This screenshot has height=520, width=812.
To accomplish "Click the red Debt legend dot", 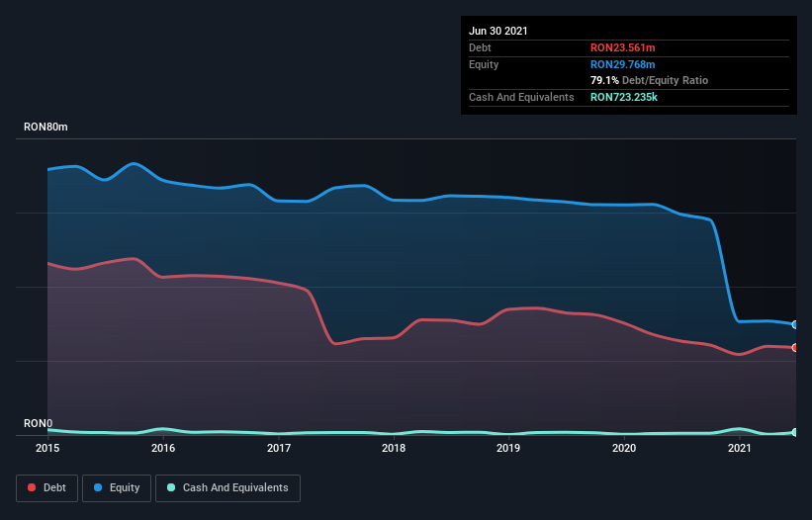I will point(32,487).
